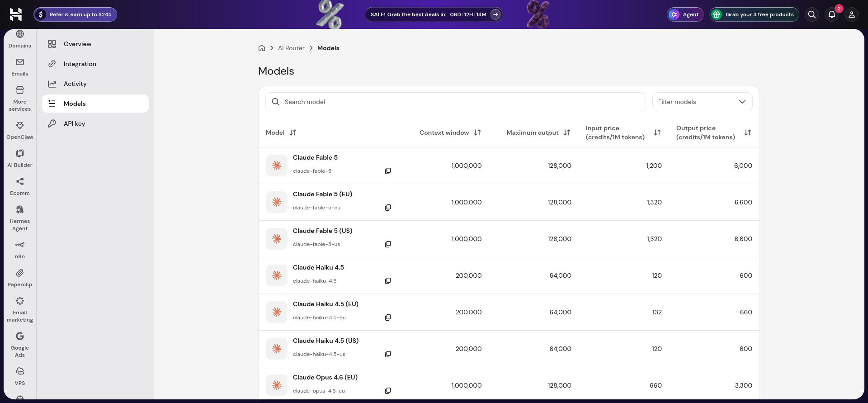
Task: Open Ecomm sidebar section
Action: click(20, 187)
